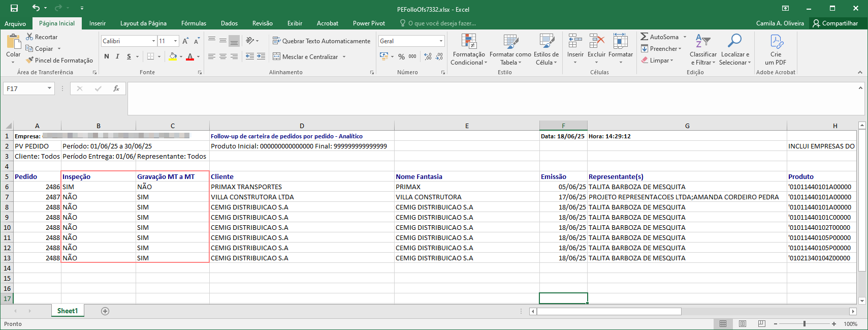
Task: Switch to the Fórmulas ribbon tab
Action: click(194, 23)
